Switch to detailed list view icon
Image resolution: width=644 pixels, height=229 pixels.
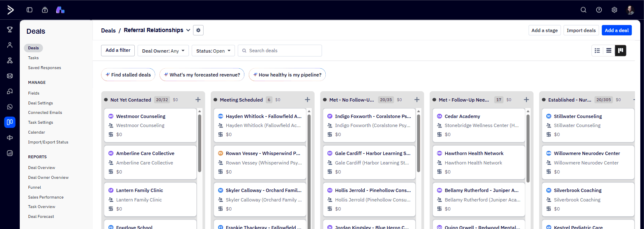[598, 51]
